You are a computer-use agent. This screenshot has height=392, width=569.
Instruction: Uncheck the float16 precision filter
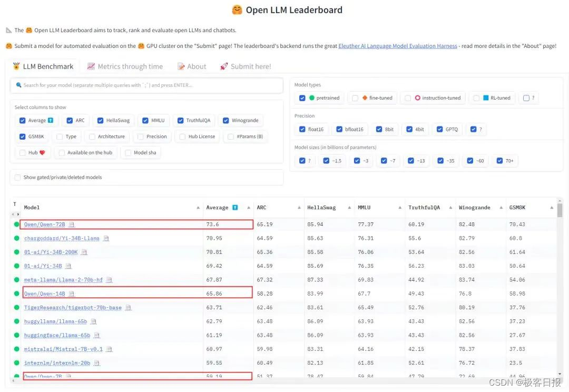click(x=302, y=129)
